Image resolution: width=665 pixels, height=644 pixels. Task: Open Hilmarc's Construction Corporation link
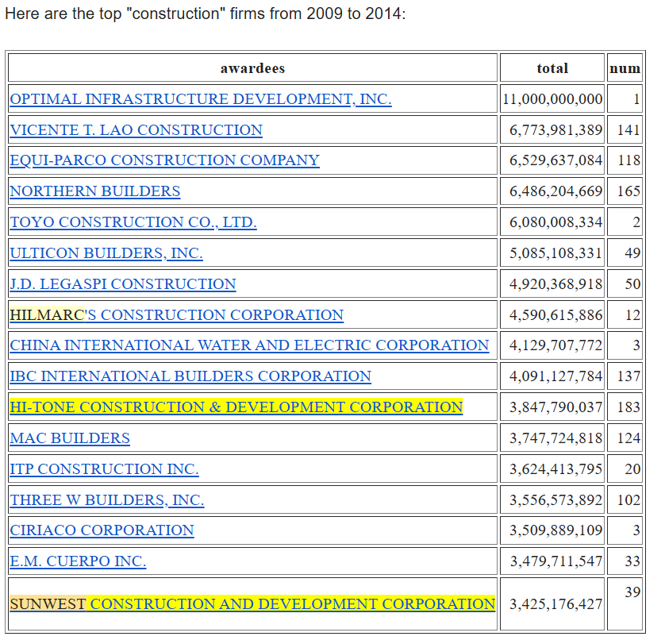coord(177,315)
